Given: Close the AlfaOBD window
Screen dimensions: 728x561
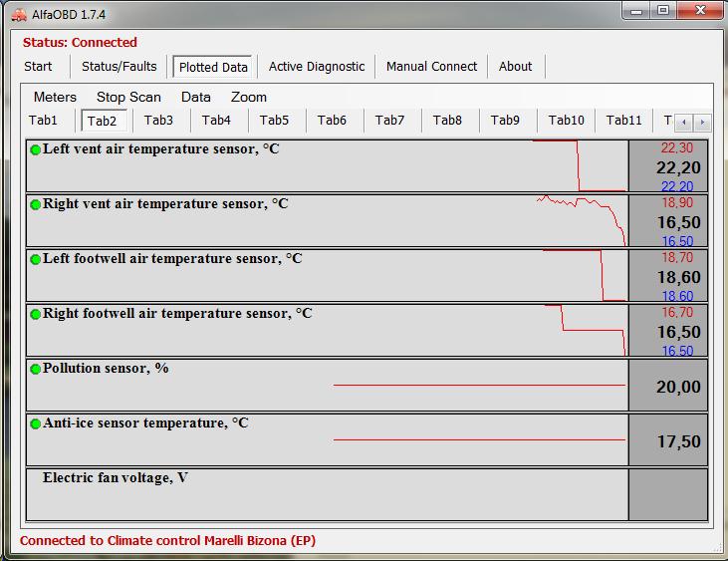Looking at the screenshot, I should click(700, 10).
